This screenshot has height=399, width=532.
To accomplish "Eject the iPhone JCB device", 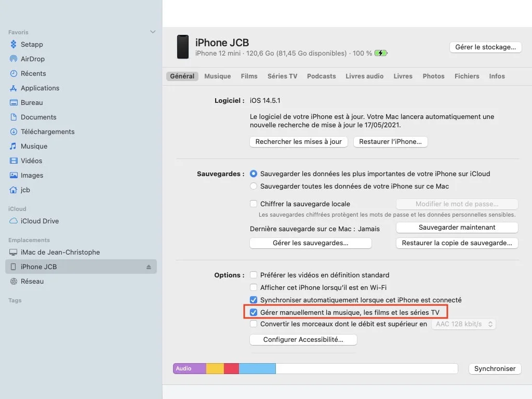I will (x=149, y=267).
